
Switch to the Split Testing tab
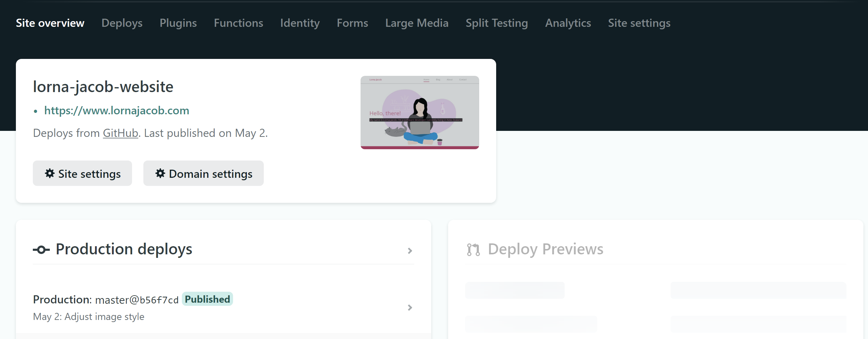coord(497,23)
